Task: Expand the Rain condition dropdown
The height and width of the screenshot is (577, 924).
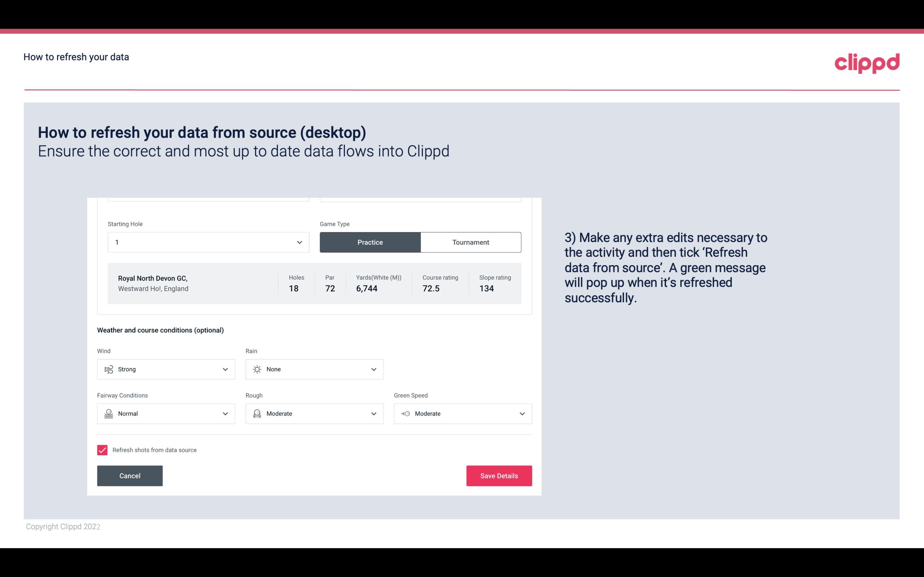Action: click(x=373, y=369)
